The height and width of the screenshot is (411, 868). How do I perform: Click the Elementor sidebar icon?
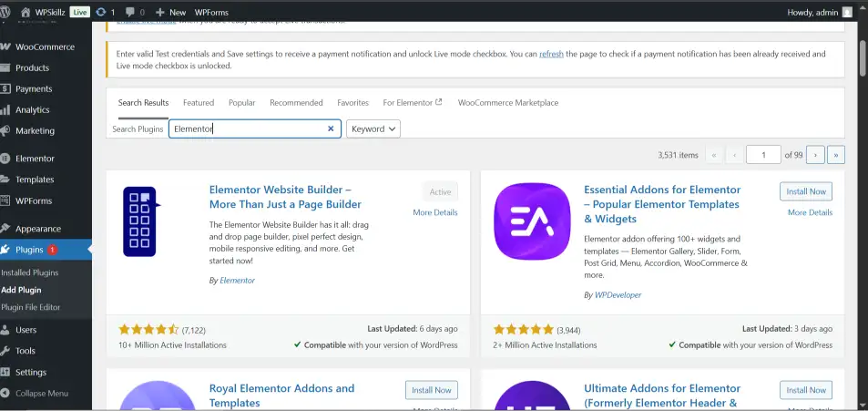5,159
